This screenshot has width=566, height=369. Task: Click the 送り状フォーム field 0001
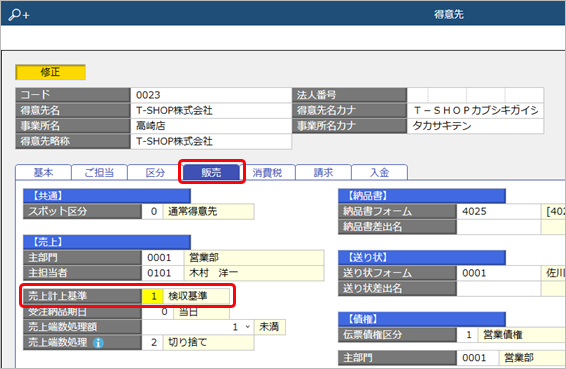click(x=499, y=273)
